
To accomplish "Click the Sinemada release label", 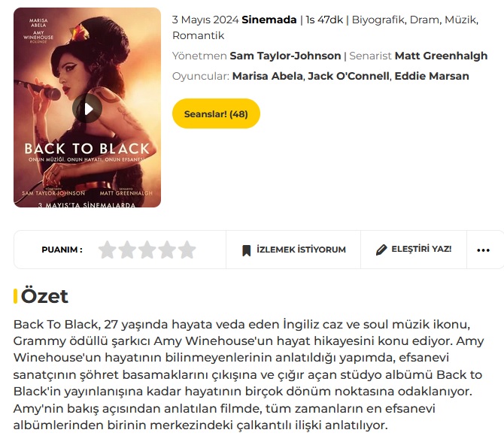I will click(269, 20).
